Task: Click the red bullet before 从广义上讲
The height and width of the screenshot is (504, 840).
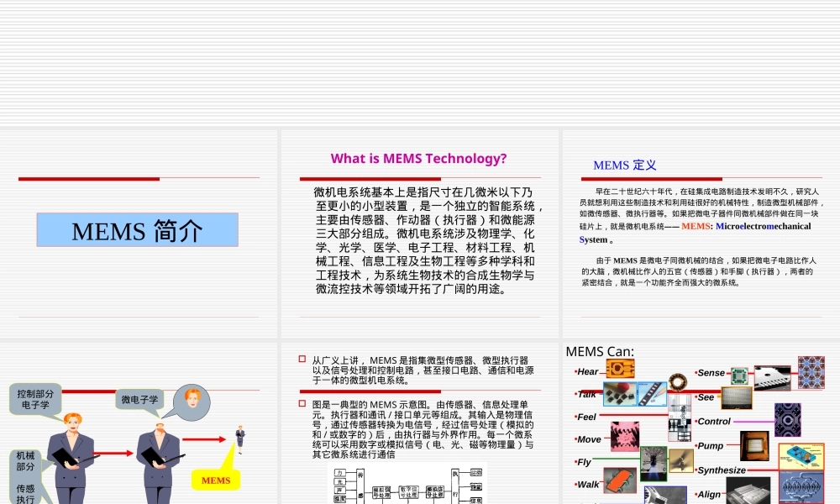Action: tap(302, 360)
